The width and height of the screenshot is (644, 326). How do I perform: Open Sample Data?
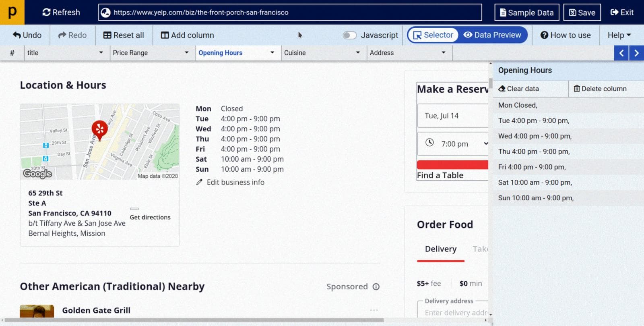[526, 12]
